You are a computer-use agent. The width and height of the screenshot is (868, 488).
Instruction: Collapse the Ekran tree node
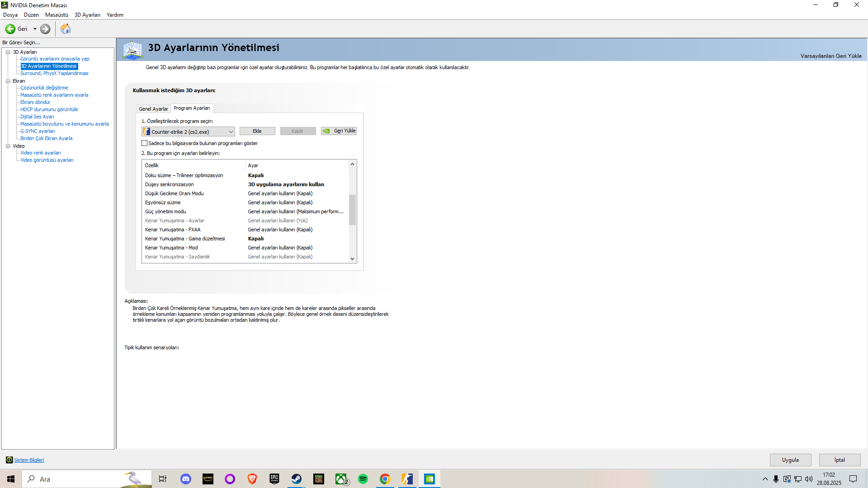(8, 81)
